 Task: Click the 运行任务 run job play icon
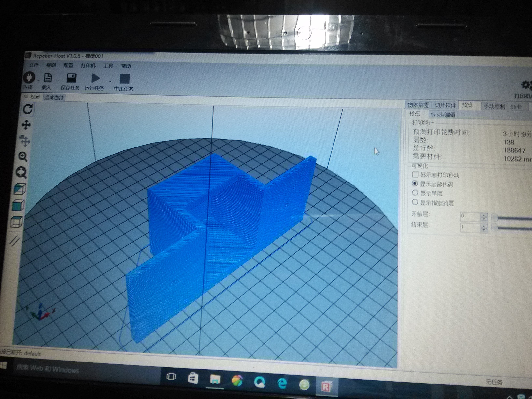[96, 78]
